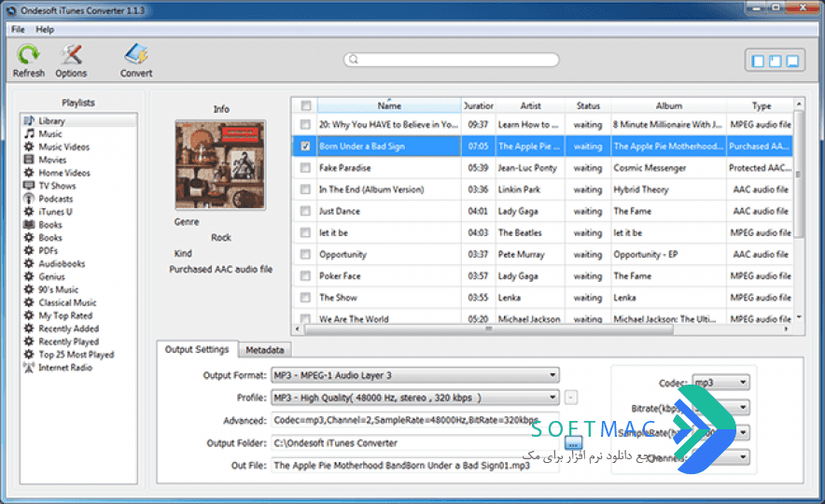Sort tracks by Artist column header

[x=530, y=105]
